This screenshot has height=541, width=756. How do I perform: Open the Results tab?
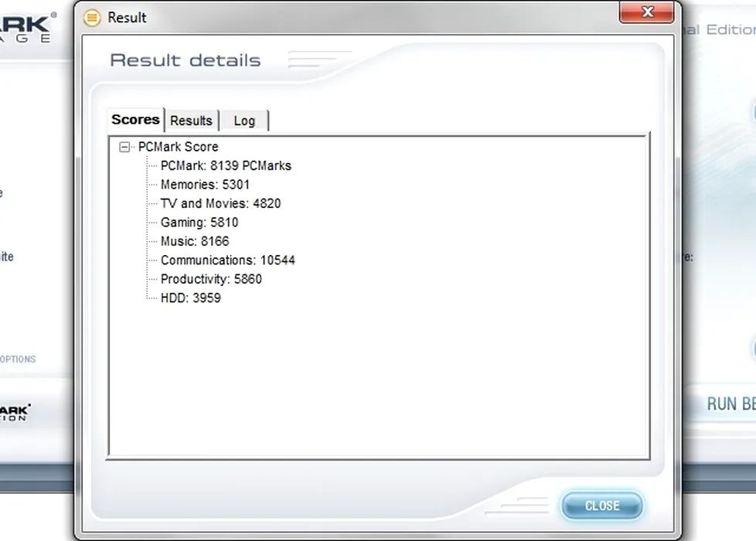(x=191, y=121)
